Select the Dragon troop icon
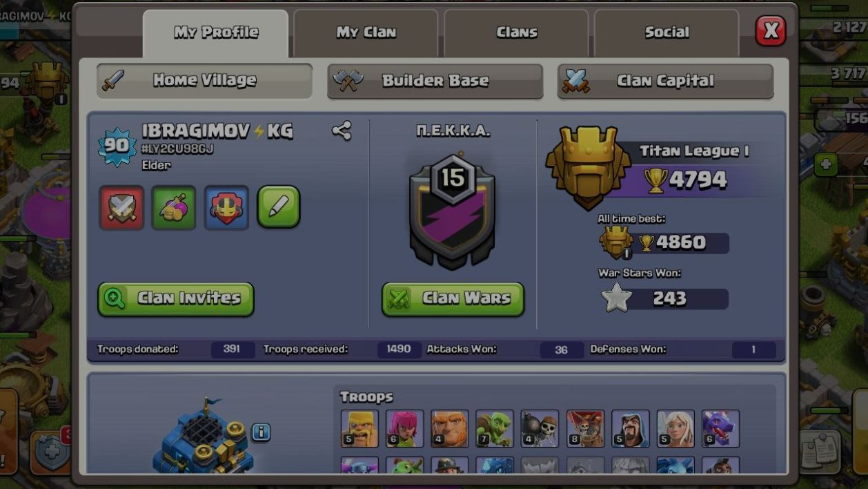Image resolution: width=868 pixels, height=489 pixels. pyautogui.click(x=720, y=428)
